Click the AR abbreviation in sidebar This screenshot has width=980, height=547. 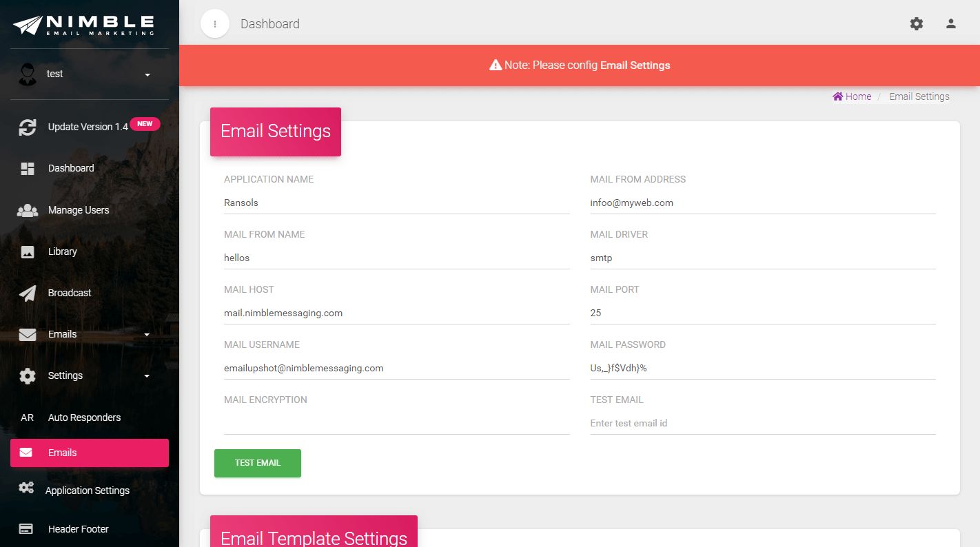[27, 417]
